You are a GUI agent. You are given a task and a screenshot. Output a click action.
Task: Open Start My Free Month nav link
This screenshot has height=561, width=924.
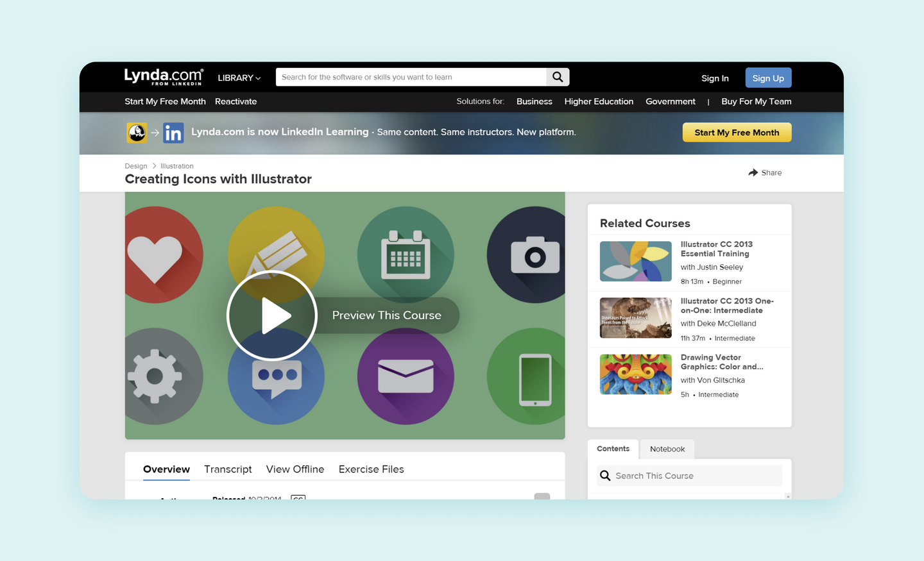pos(165,101)
